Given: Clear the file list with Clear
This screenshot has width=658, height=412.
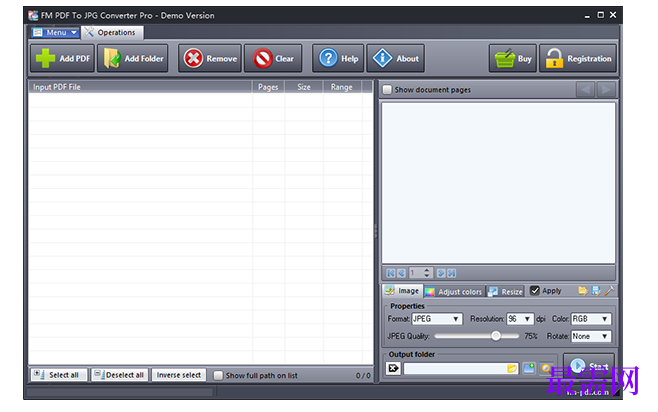Looking at the screenshot, I should tap(273, 58).
